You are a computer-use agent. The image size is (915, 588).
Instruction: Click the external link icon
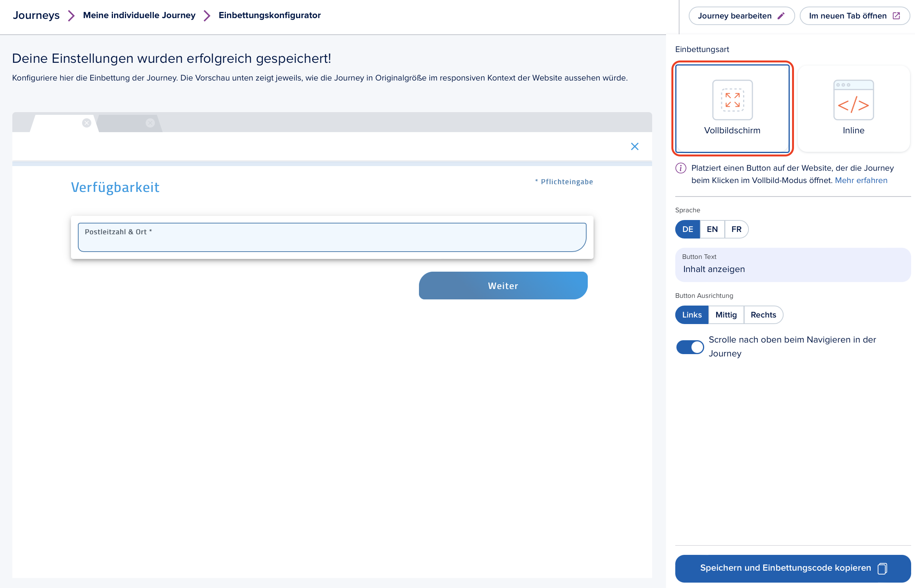(896, 16)
